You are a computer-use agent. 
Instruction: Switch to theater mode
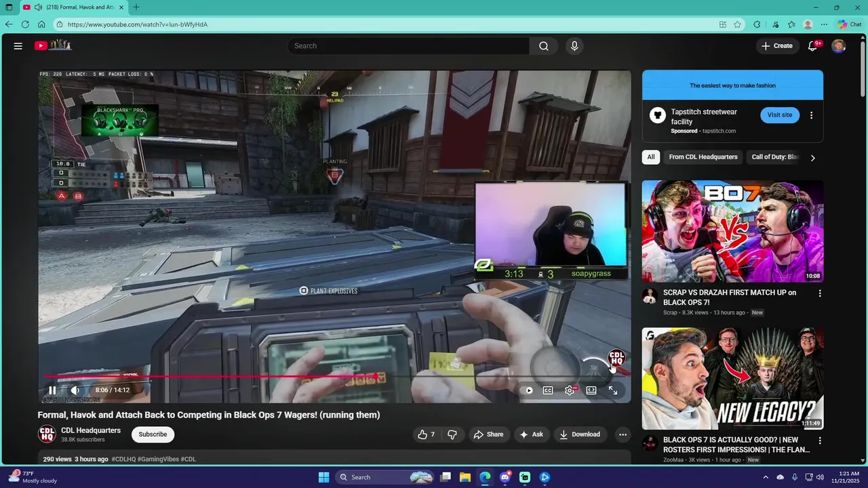click(591, 390)
